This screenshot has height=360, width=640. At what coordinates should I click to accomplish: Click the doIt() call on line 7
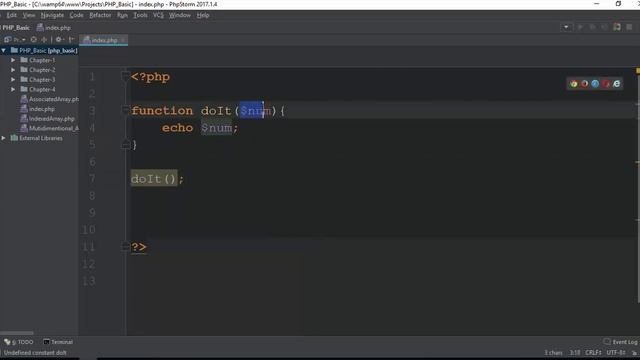[154, 178]
